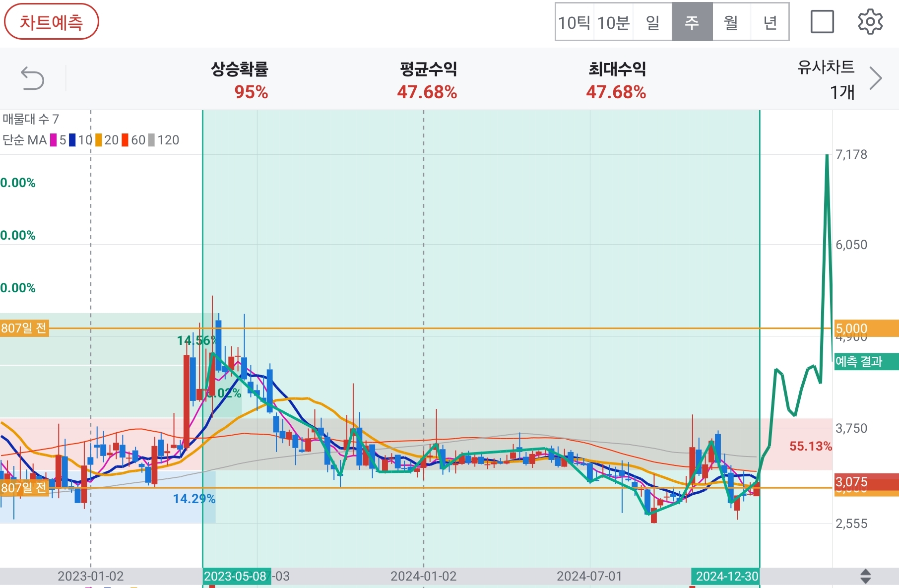Click the 평균수익 47.68% value

point(427,92)
